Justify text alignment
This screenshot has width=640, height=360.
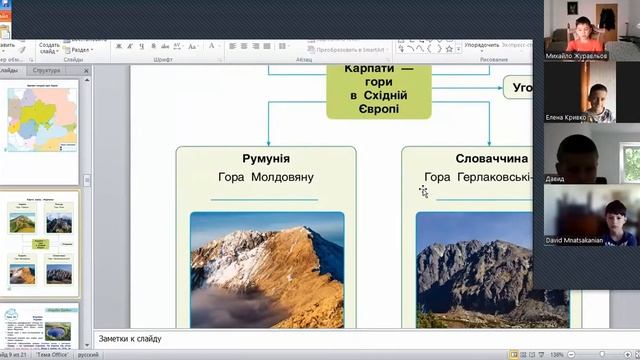pos(267,47)
